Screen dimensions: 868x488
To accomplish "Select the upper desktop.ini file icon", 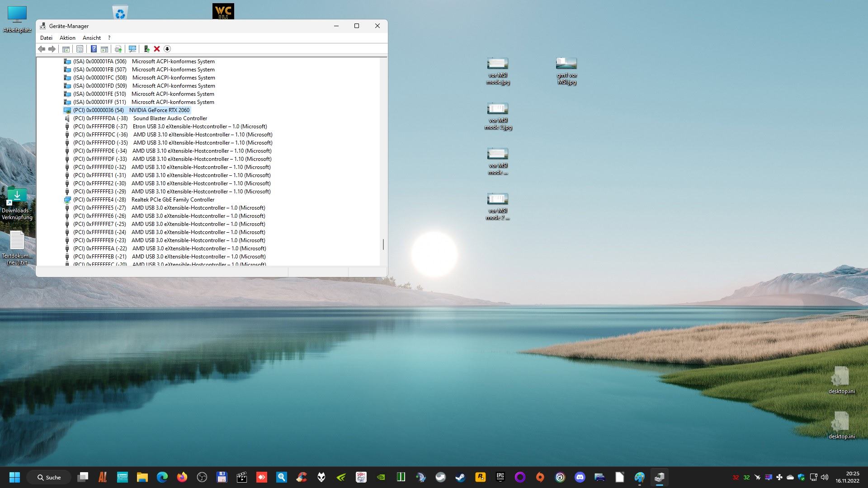I will [x=841, y=380].
